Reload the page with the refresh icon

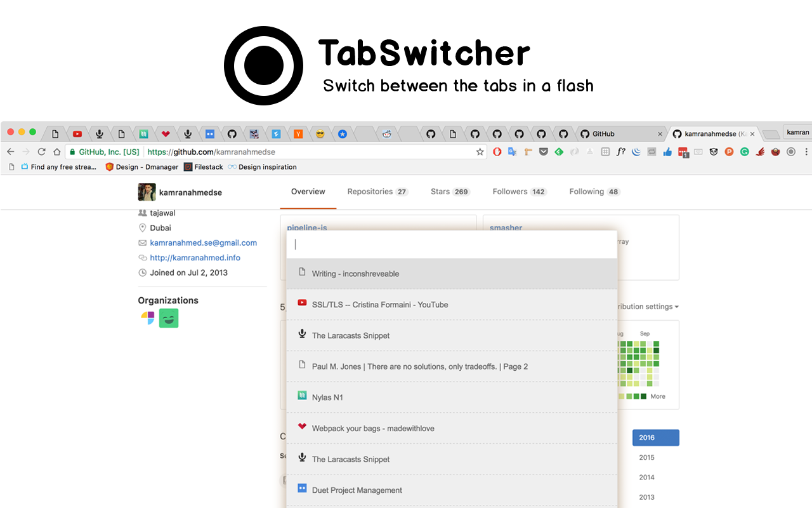[x=42, y=152]
